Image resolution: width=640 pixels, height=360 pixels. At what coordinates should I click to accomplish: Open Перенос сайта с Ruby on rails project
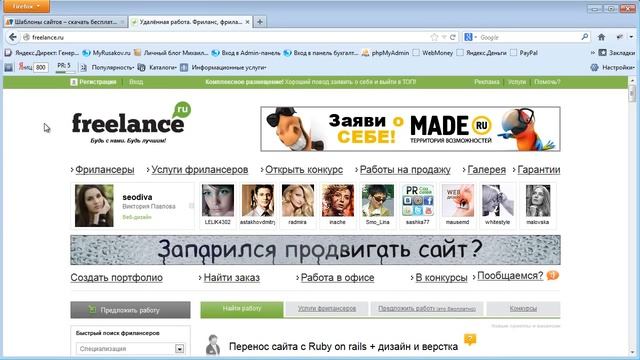click(x=343, y=347)
